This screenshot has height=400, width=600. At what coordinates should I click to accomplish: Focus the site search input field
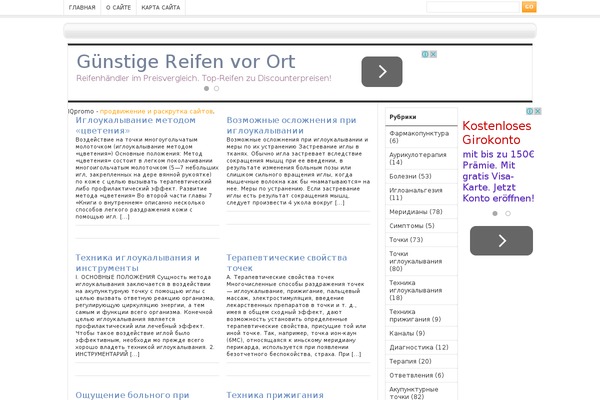[473, 7]
